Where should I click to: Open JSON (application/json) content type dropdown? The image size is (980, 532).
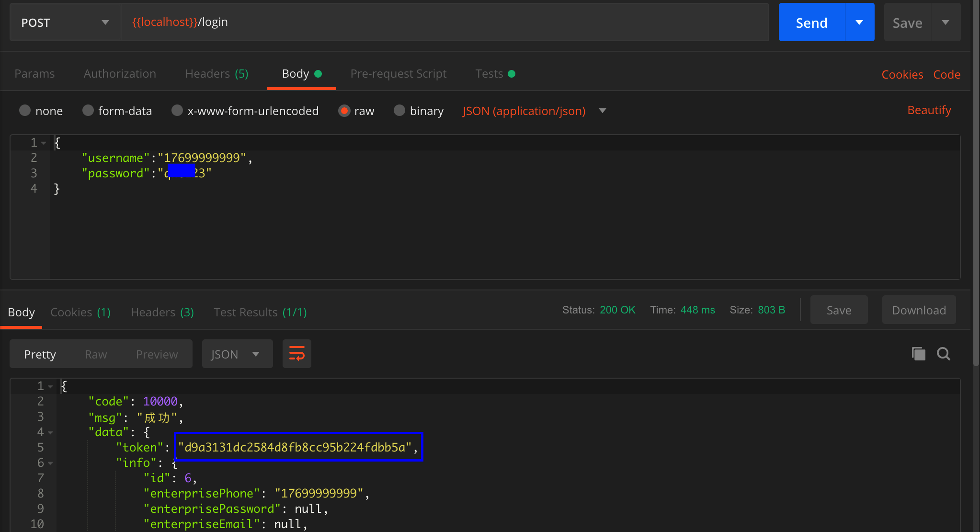[534, 111]
